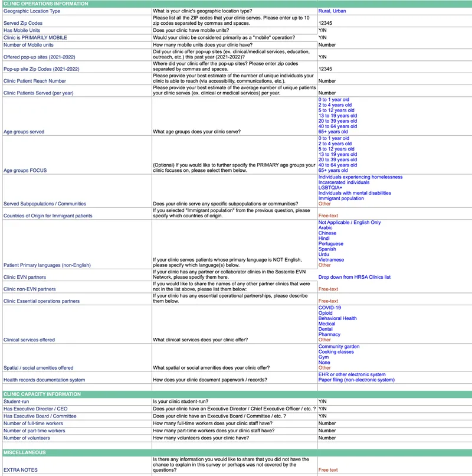Click 'Free text' value in EXTRA NOTES row
472x476 pixels.
[x=328, y=470]
